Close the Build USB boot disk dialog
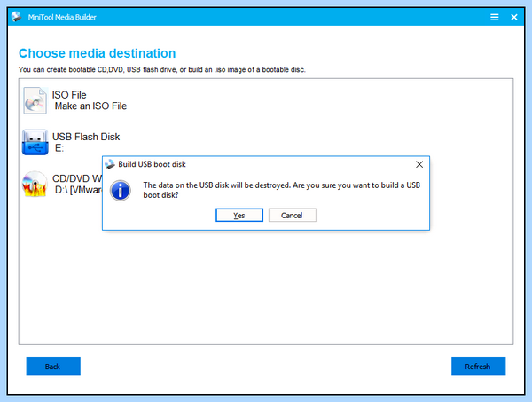This screenshot has width=532, height=402. pyautogui.click(x=419, y=164)
